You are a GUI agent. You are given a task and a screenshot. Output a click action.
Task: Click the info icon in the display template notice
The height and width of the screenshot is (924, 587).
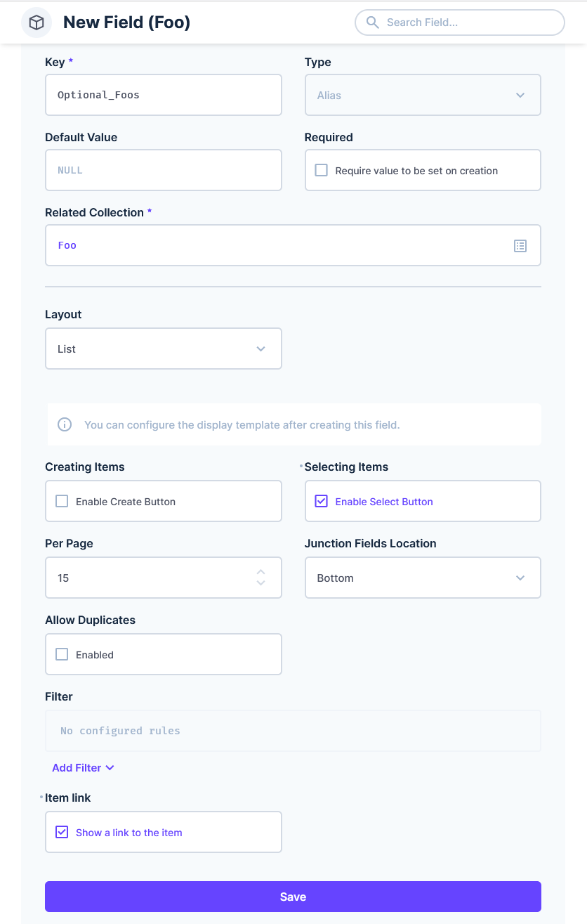click(x=65, y=424)
